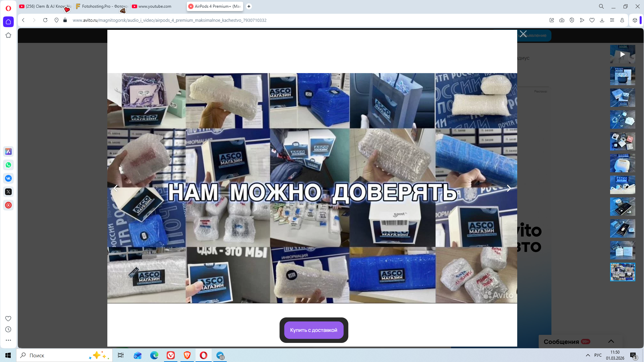
Task: Open Aria AI sidebar icon
Action: [8, 152]
